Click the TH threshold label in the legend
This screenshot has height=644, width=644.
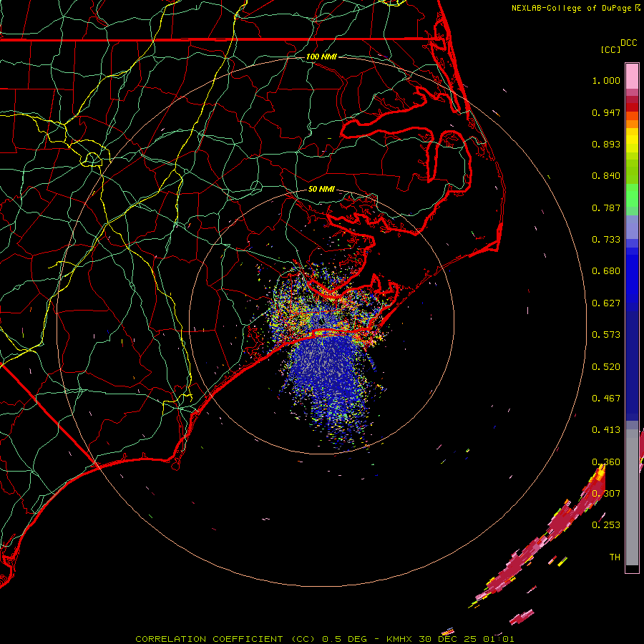click(x=615, y=557)
